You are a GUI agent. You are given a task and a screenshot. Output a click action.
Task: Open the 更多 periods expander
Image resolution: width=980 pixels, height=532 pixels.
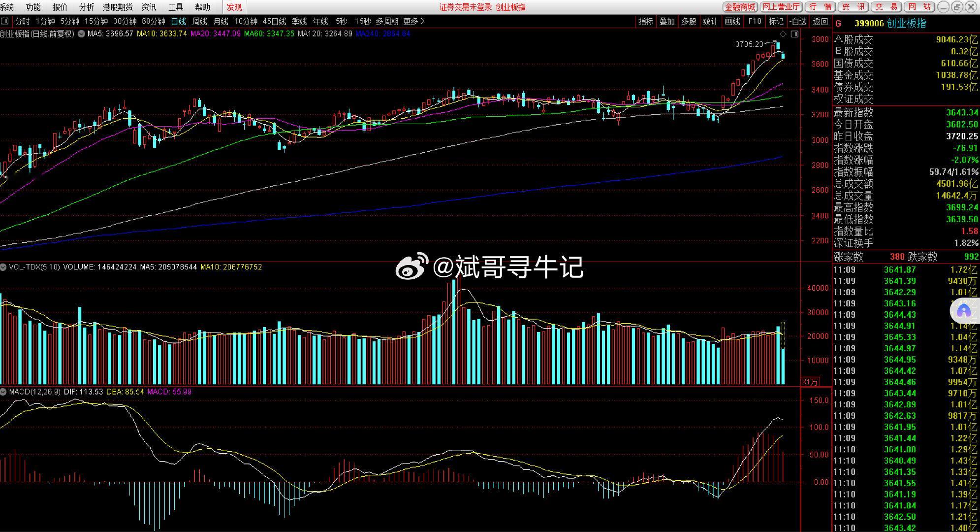(413, 22)
